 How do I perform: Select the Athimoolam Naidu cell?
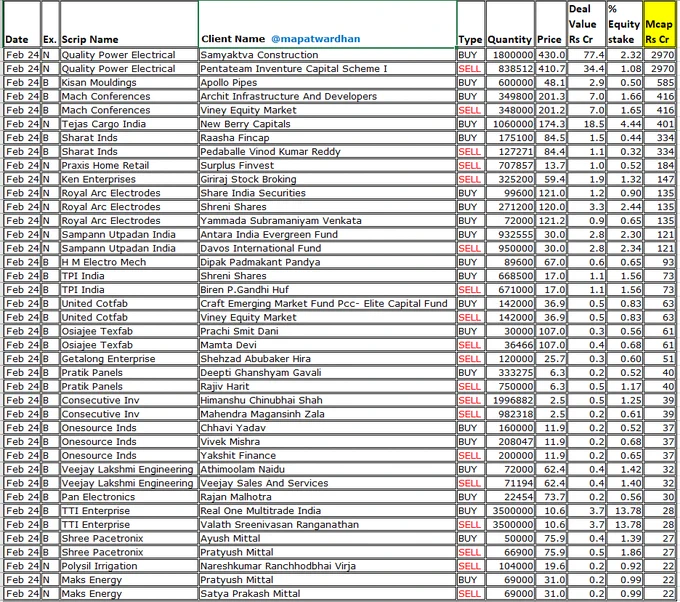coord(327,470)
